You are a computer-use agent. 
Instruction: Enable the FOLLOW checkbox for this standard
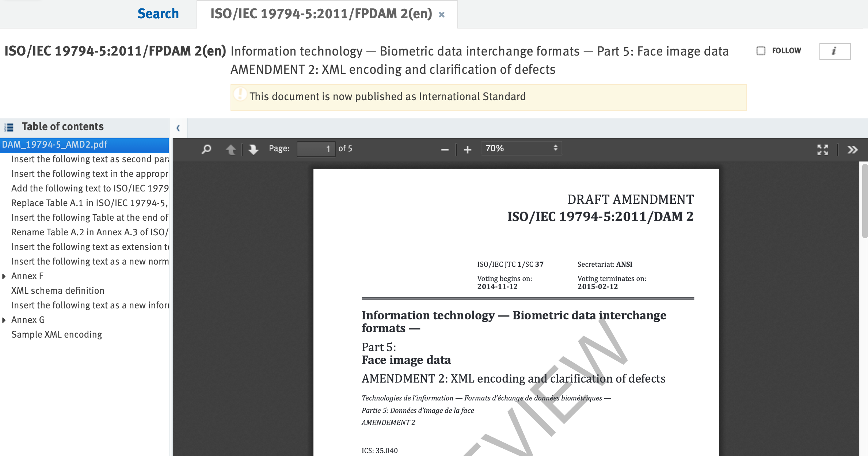pyautogui.click(x=761, y=51)
